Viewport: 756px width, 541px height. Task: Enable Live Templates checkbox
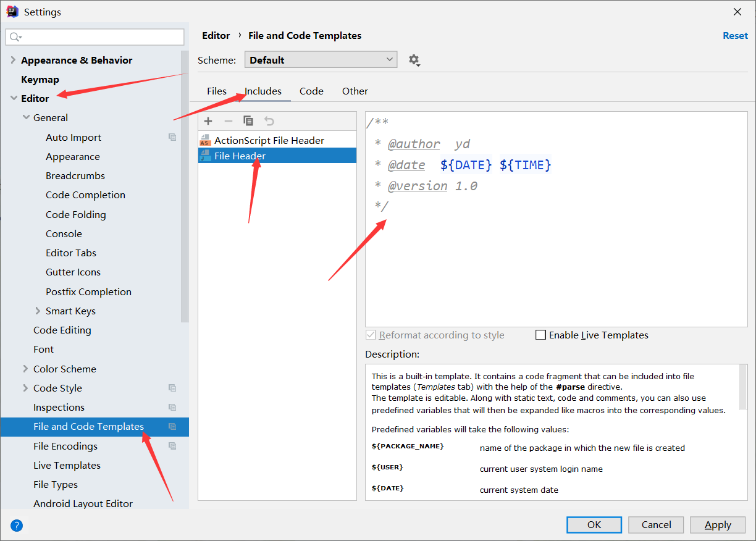(540, 335)
